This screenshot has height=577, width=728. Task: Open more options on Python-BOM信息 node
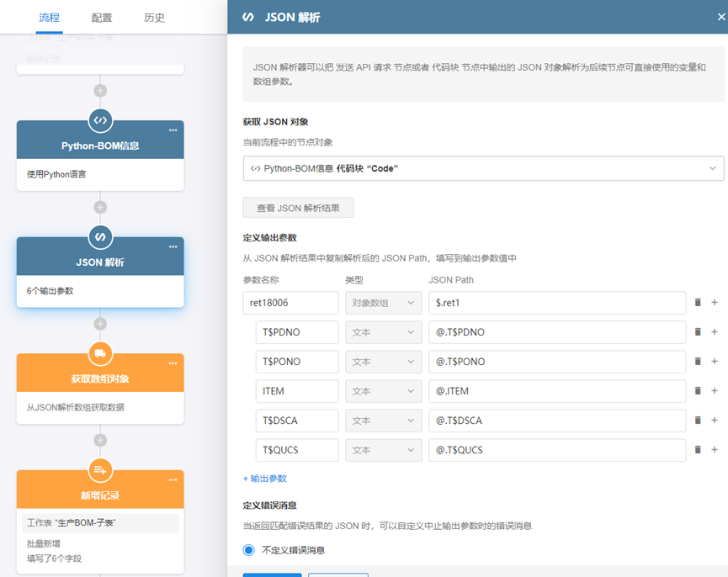tap(173, 130)
